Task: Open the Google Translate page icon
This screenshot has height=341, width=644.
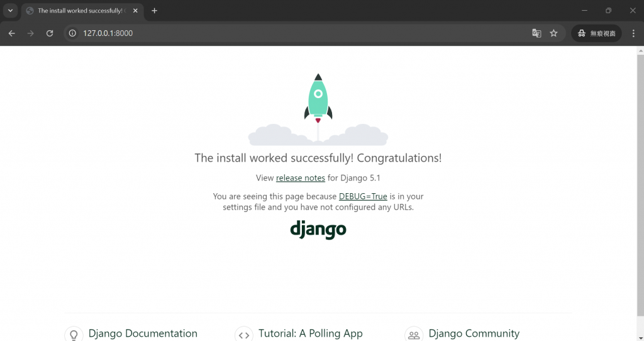Action: click(536, 33)
